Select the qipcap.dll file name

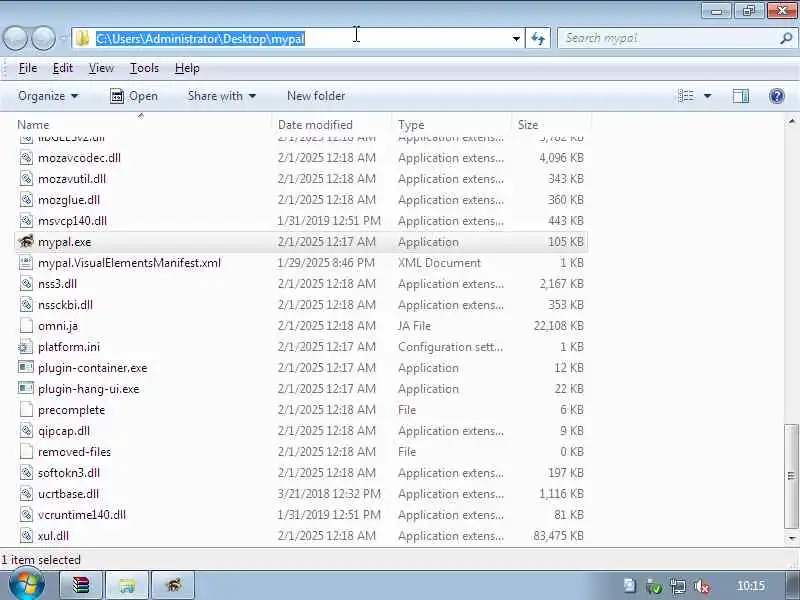[64, 431]
